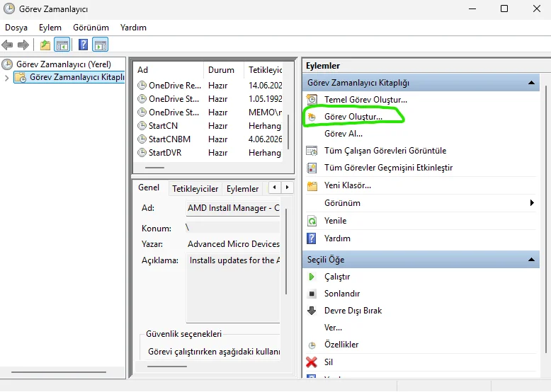The image size is (551, 392).
Task: Open the Görünüm submenu arrow
Action: (532, 203)
